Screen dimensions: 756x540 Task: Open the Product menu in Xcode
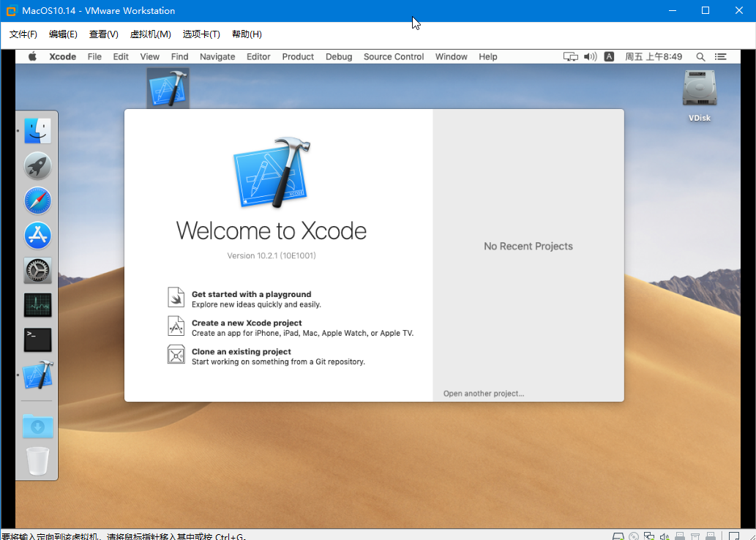(x=298, y=56)
